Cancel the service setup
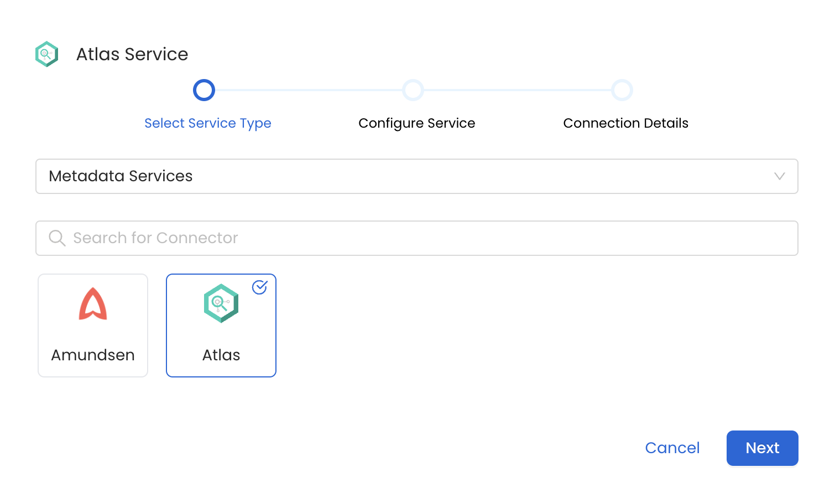This screenshot has width=835, height=504. pyautogui.click(x=672, y=448)
